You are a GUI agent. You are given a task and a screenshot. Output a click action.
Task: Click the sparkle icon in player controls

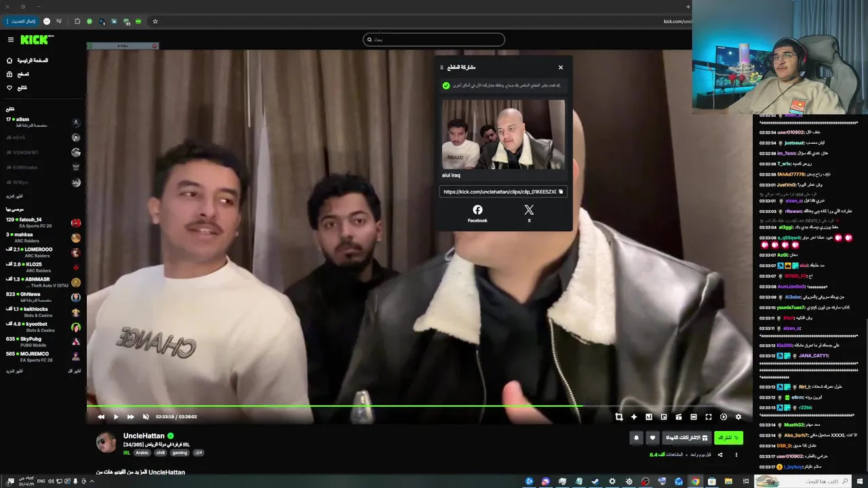[x=634, y=417]
